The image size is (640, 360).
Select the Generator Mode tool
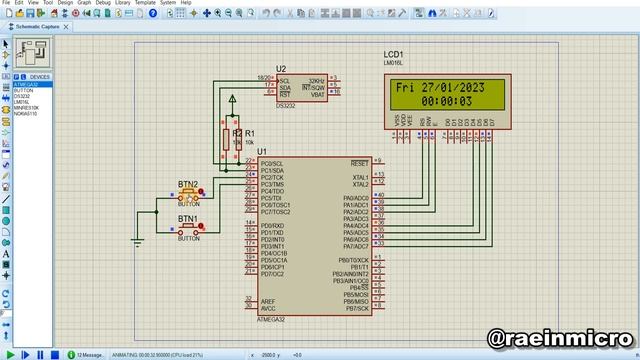click(6, 165)
